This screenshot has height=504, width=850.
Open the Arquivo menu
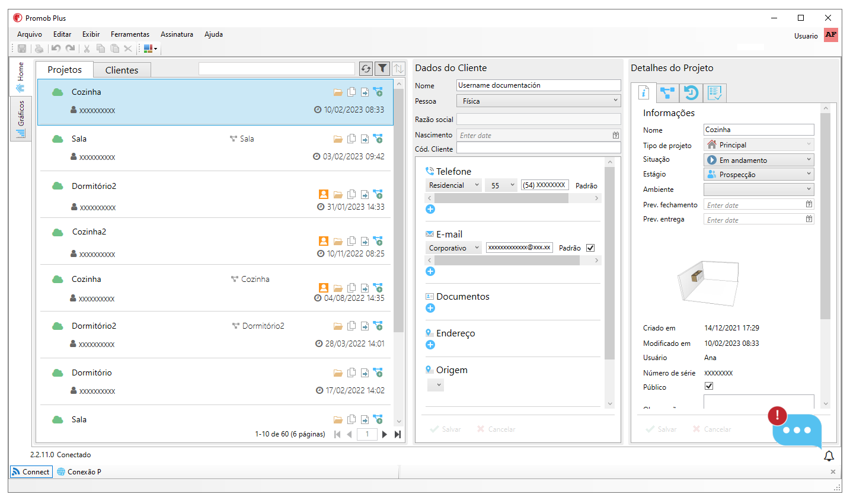click(30, 34)
